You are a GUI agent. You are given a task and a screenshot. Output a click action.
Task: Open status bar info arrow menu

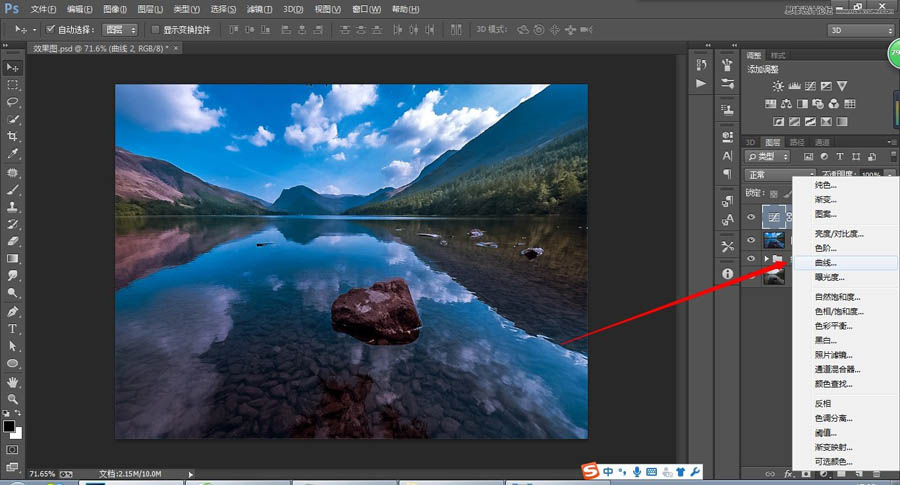(191, 474)
